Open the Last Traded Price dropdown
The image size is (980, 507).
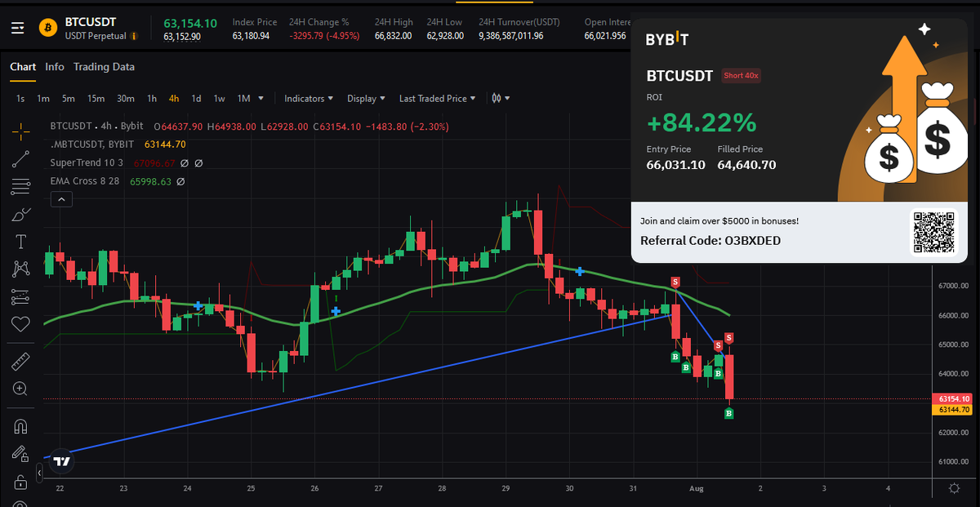[437, 98]
